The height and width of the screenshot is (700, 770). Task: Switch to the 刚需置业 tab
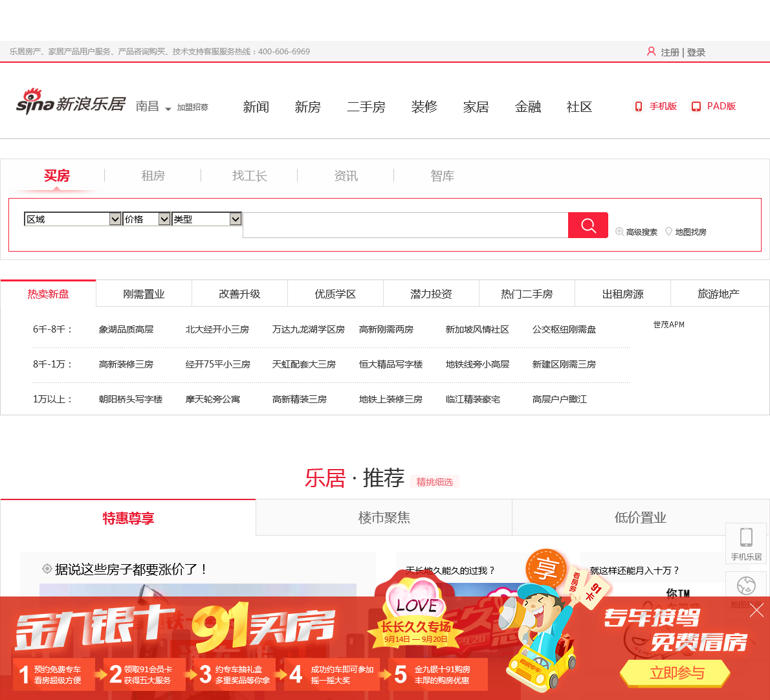coord(144,294)
